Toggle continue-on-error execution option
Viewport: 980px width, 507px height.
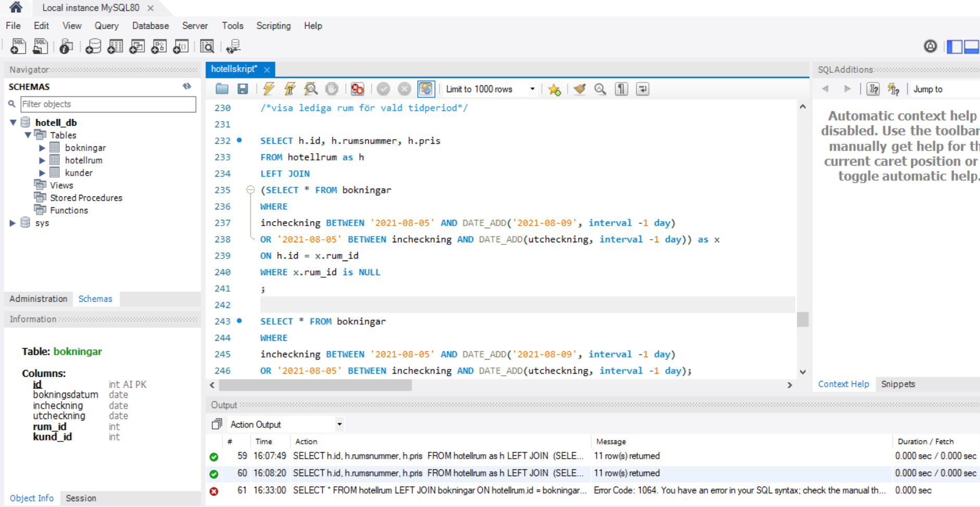pyautogui.click(x=357, y=89)
